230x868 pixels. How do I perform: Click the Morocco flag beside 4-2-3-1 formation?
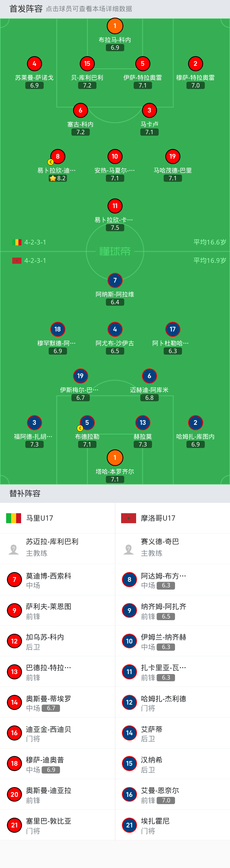pos(17,260)
